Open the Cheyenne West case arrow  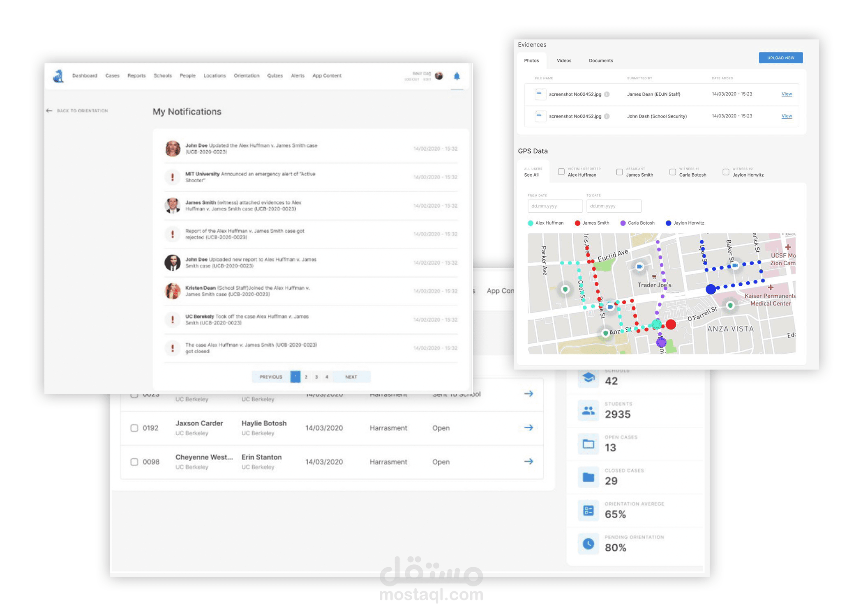[528, 462]
